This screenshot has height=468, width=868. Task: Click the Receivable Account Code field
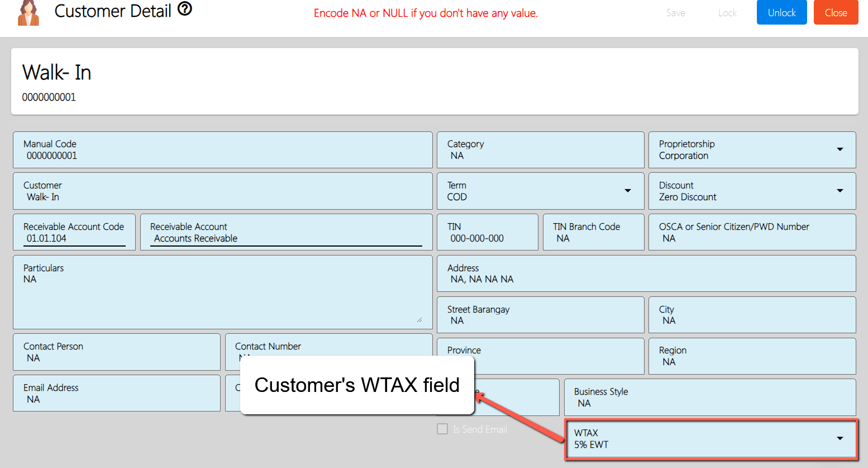(x=74, y=239)
